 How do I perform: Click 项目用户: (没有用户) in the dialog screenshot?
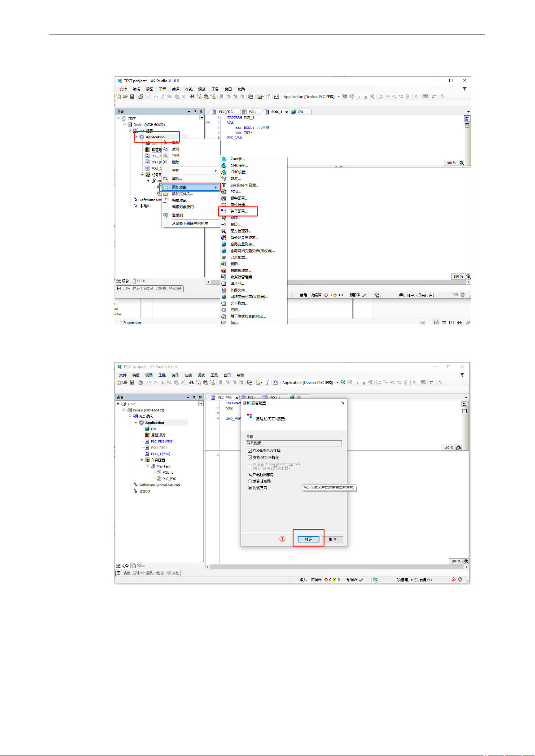coord(414,580)
